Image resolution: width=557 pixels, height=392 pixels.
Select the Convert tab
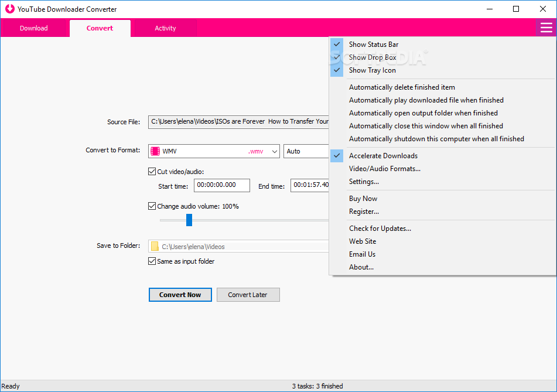(100, 28)
